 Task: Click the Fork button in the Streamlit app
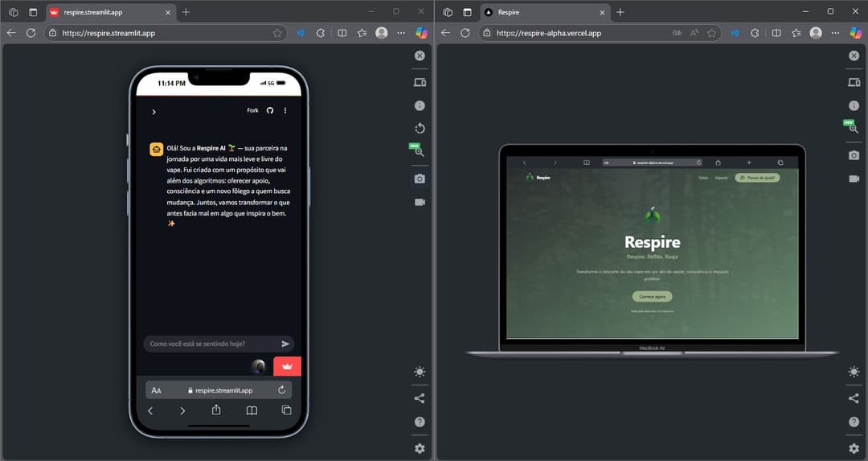(x=252, y=110)
